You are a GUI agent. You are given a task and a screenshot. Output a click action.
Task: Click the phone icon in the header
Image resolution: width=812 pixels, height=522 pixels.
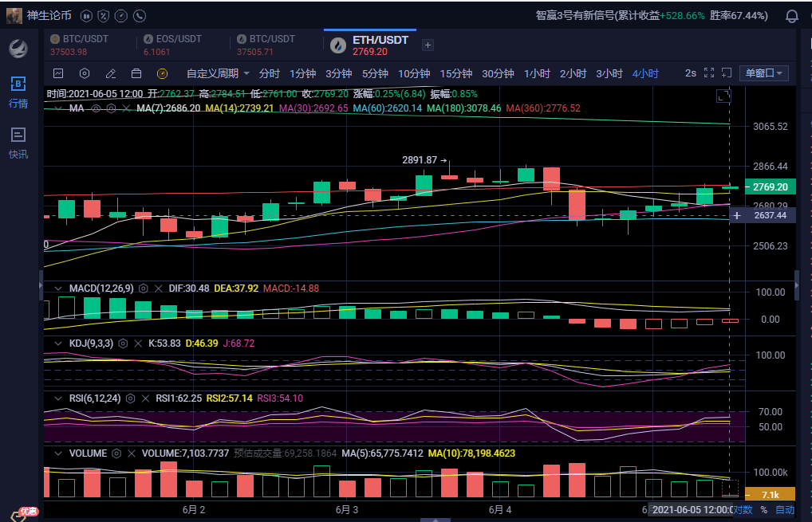pyautogui.click(x=140, y=16)
